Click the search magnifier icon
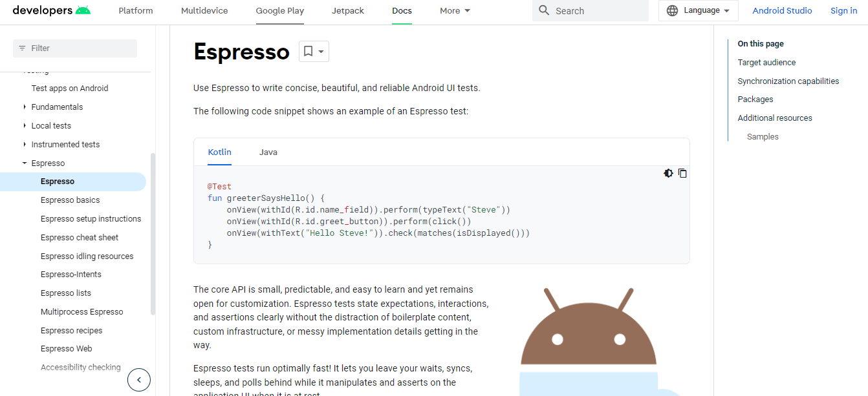The width and height of the screenshot is (868, 396). point(544,10)
